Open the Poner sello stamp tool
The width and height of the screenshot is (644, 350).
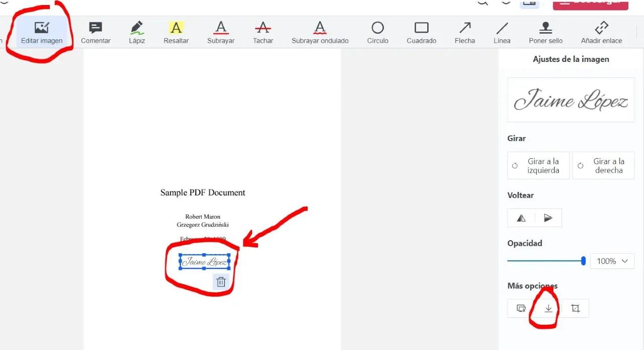546,32
